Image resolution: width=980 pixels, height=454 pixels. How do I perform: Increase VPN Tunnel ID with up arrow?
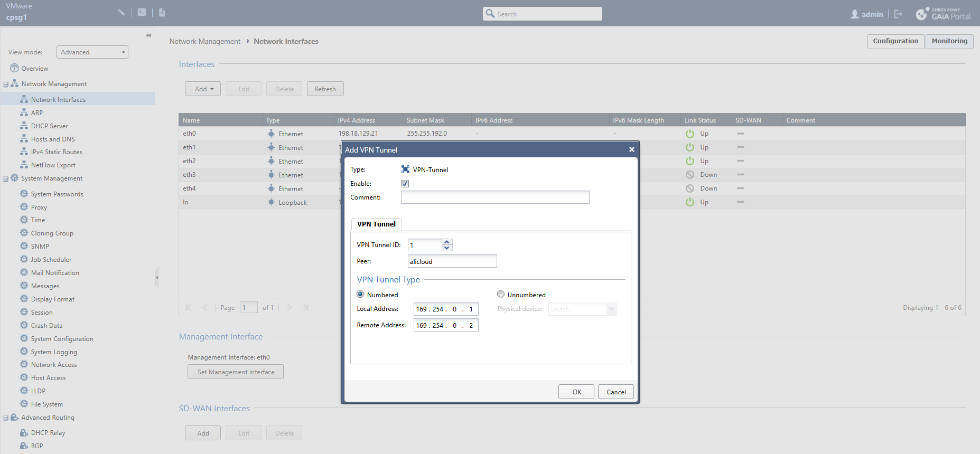[447, 242]
